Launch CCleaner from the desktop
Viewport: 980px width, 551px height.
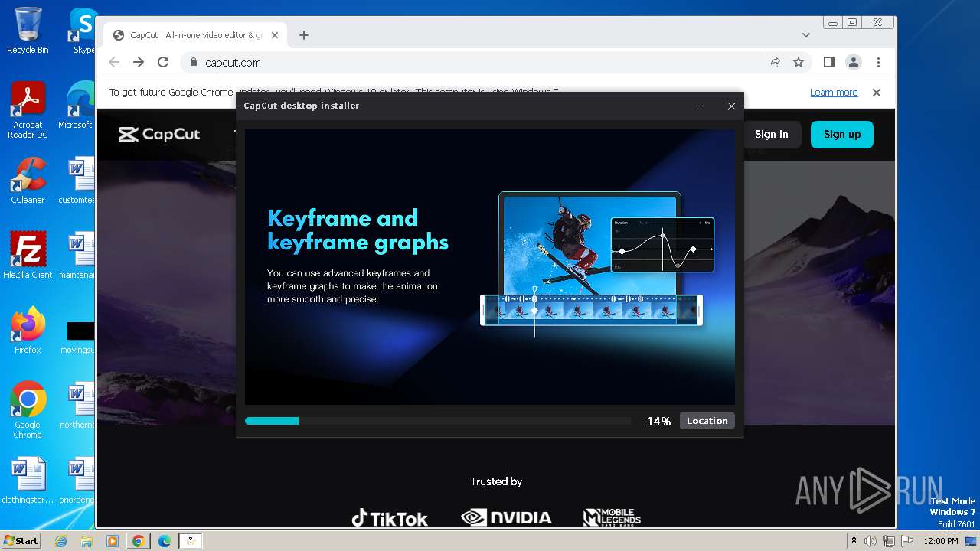pos(28,181)
